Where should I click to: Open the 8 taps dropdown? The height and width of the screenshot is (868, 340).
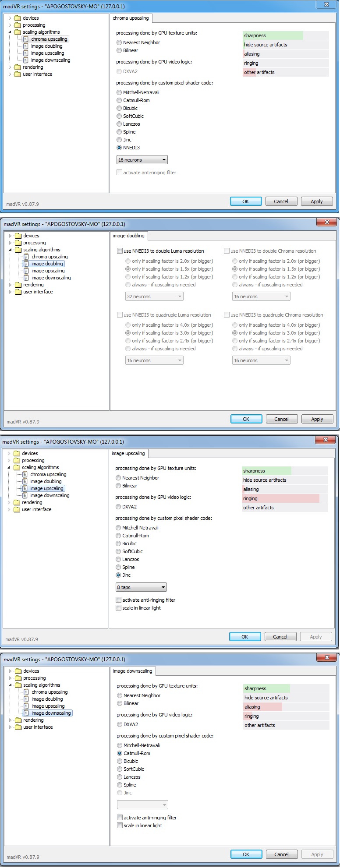click(x=141, y=587)
